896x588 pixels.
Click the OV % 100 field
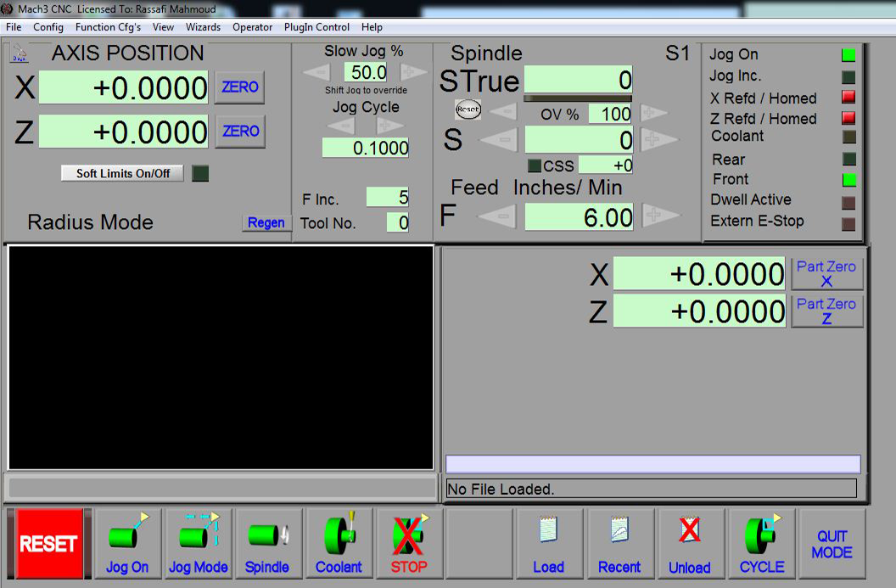coord(610,114)
